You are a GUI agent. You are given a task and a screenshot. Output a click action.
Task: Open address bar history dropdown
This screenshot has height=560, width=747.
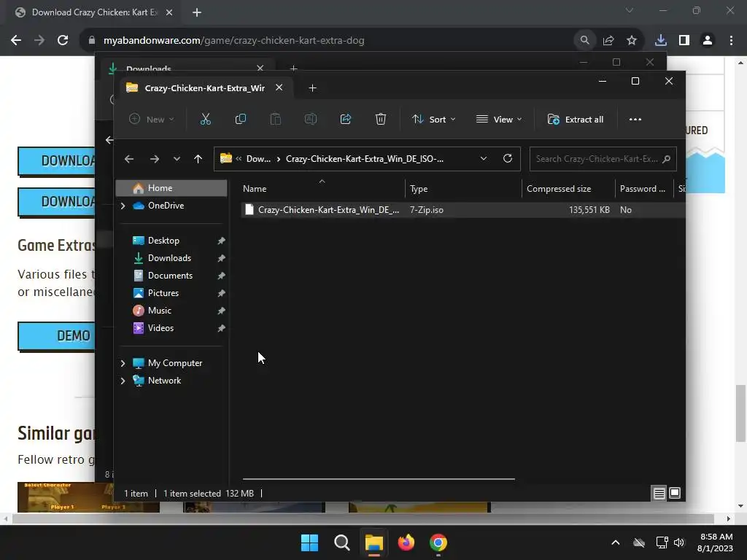[x=484, y=158]
